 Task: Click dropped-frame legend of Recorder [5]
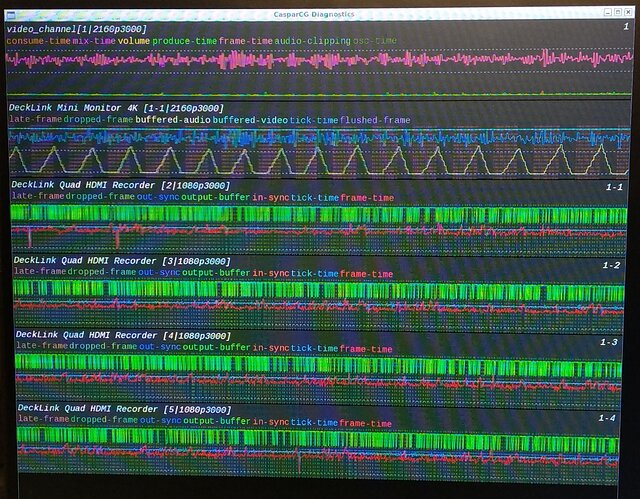pos(104,419)
